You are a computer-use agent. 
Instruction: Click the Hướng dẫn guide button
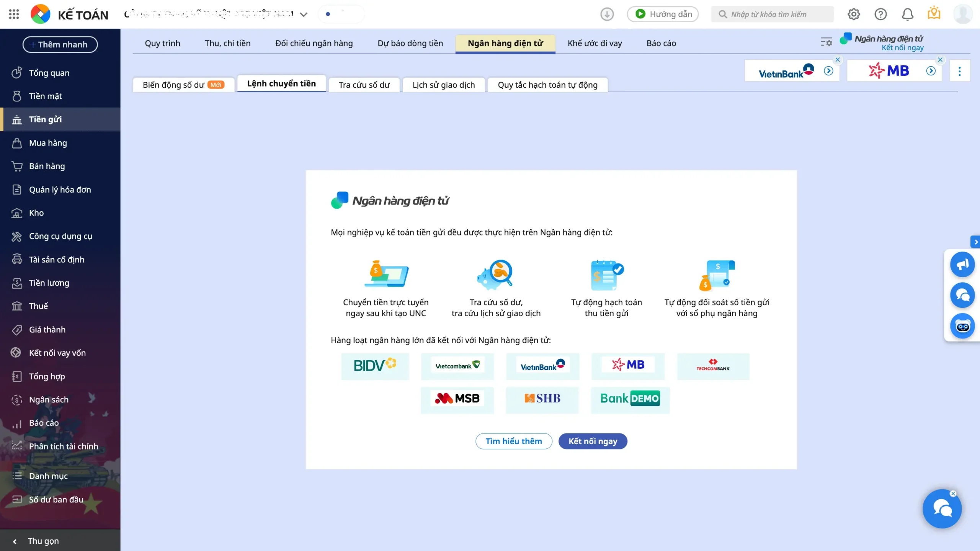[663, 14]
